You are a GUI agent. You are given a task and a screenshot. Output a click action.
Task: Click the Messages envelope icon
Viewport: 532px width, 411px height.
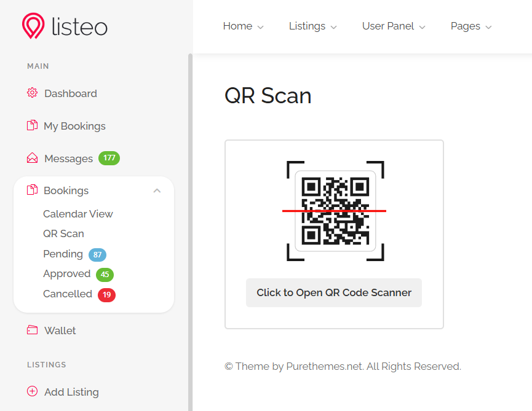(x=32, y=159)
